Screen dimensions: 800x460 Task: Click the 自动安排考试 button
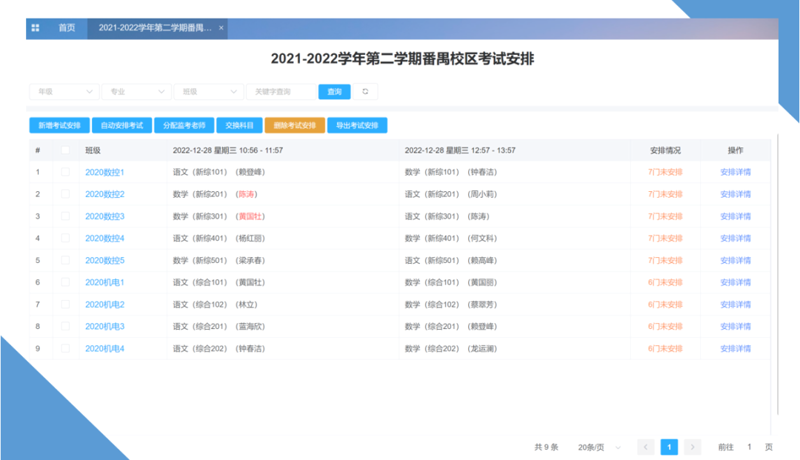pos(122,125)
